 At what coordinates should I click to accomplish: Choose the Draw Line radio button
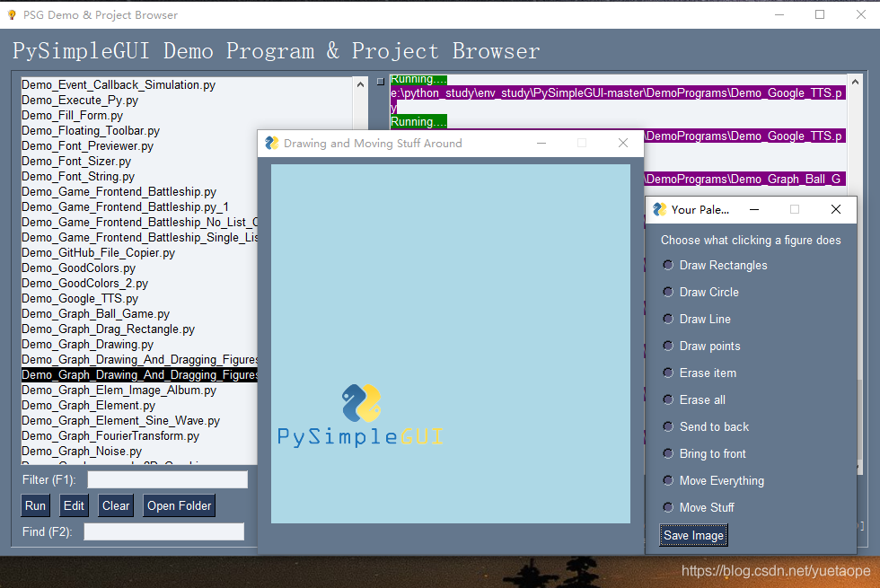click(x=697, y=320)
